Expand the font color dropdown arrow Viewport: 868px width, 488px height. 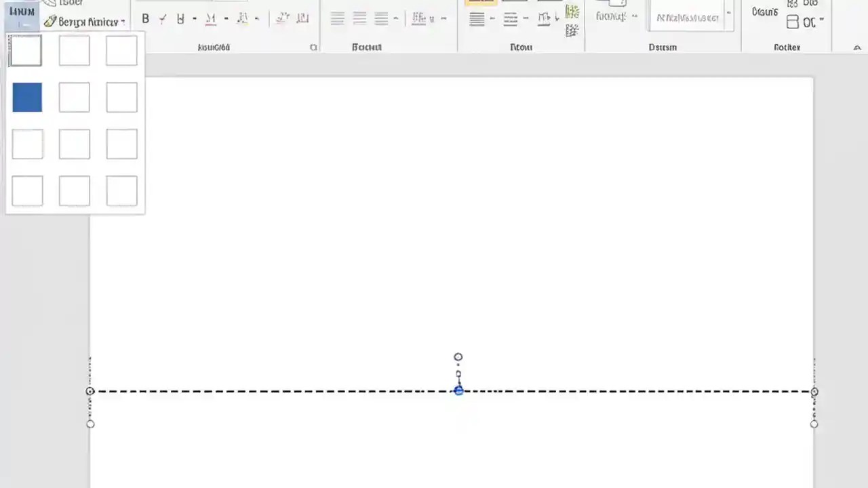coord(226,18)
